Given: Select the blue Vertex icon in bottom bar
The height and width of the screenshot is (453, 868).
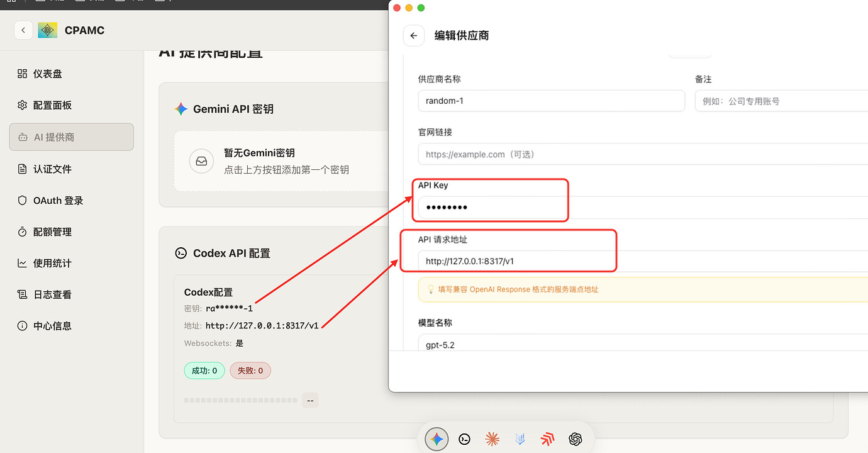Looking at the screenshot, I should click(x=520, y=439).
